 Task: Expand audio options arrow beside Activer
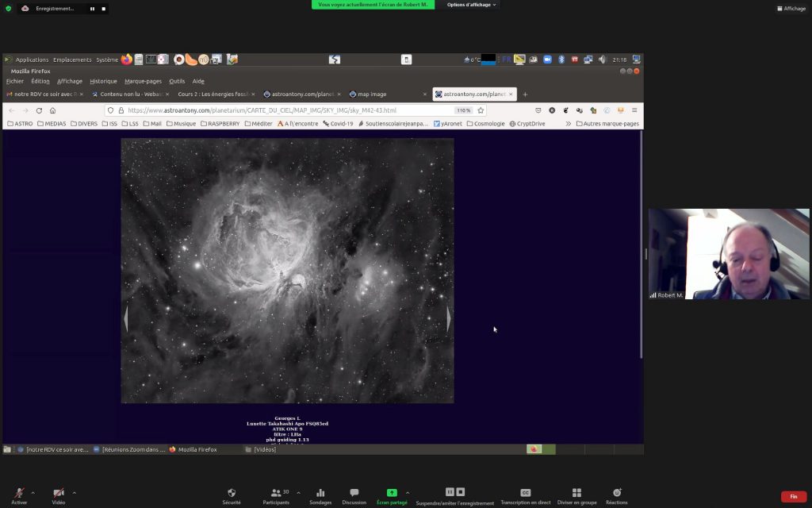[x=33, y=492]
